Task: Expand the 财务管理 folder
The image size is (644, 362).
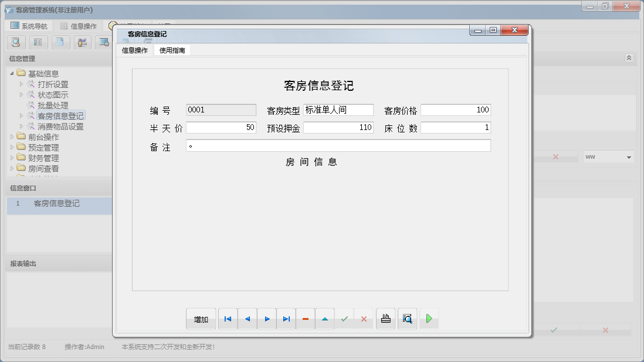Action: click(12, 158)
